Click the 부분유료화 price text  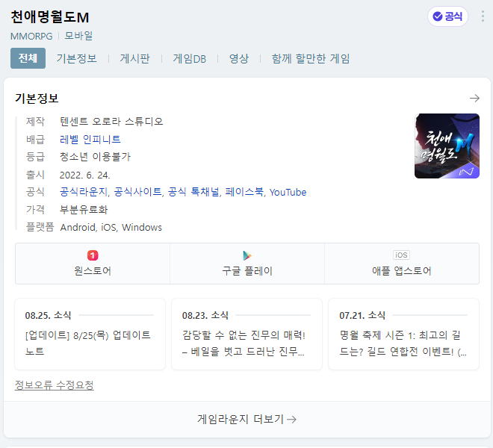coord(84,209)
